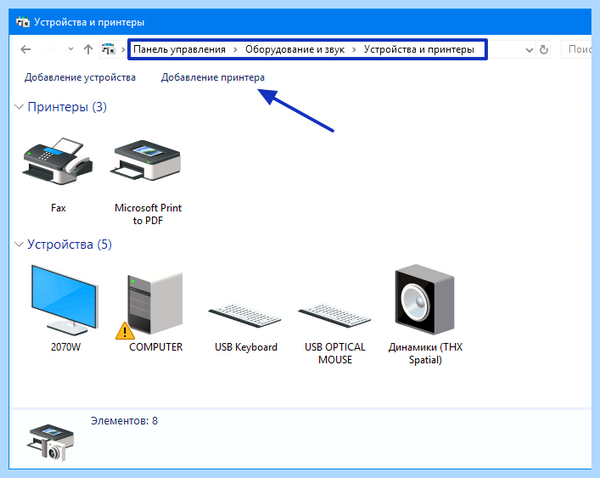This screenshot has height=478, width=600.
Task: Click the 'USB Keyboard' label
Action: pos(246,347)
